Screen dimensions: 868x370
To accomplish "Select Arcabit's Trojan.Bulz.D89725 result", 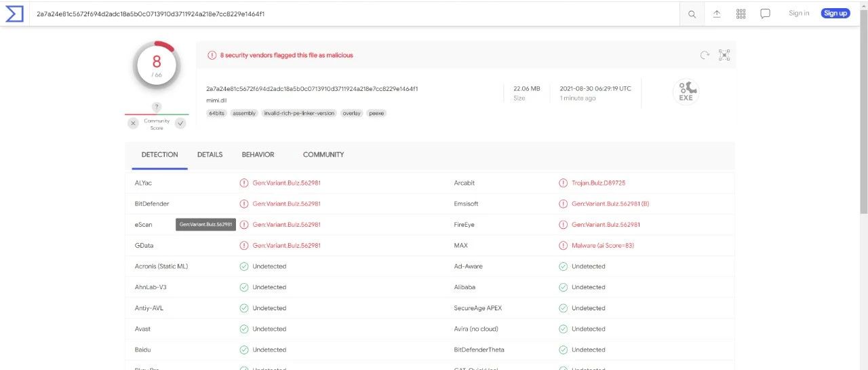I will click(x=598, y=183).
